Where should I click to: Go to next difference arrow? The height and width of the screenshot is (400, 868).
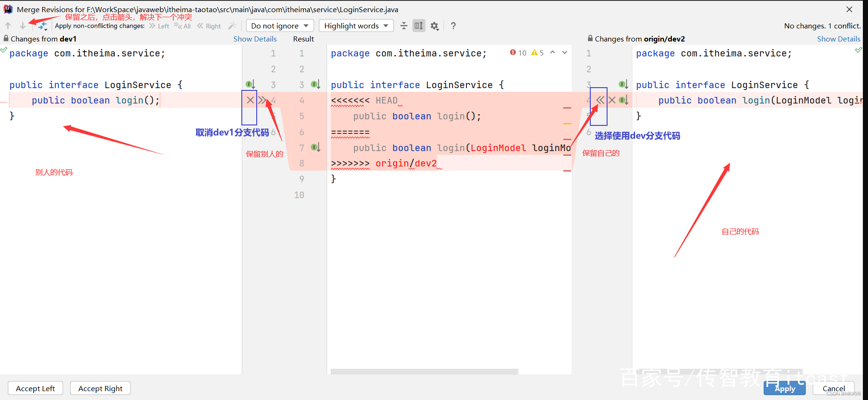pyautogui.click(x=22, y=26)
